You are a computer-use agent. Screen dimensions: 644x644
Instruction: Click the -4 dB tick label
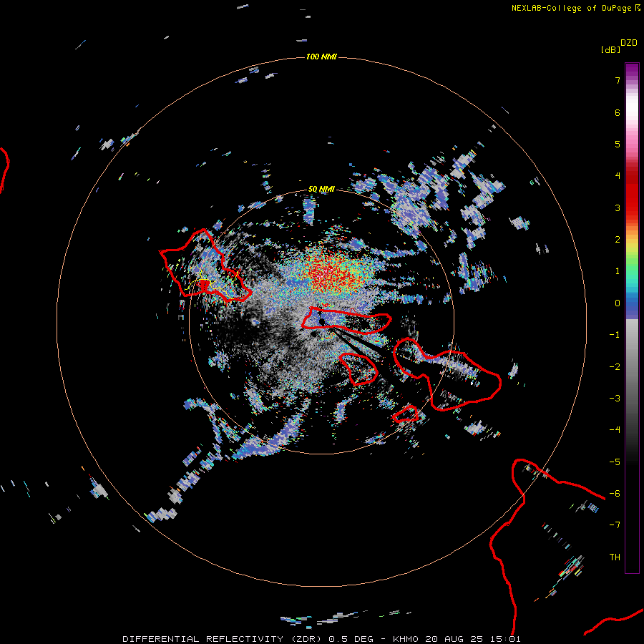tap(615, 430)
